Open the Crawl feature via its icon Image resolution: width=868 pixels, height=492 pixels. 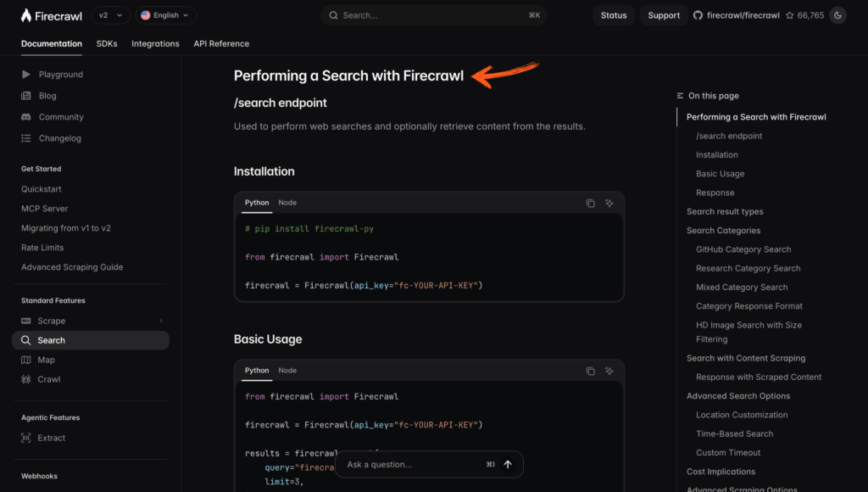(25, 378)
